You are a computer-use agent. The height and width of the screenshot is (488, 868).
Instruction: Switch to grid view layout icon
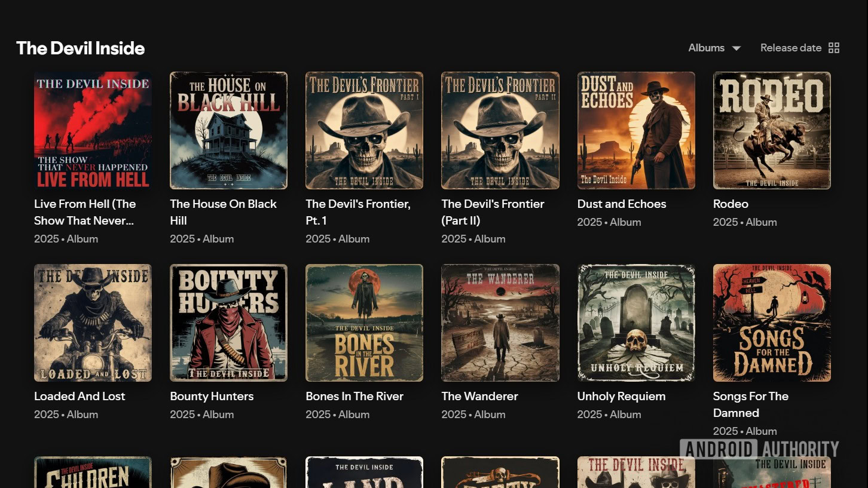click(x=834, y=48)
